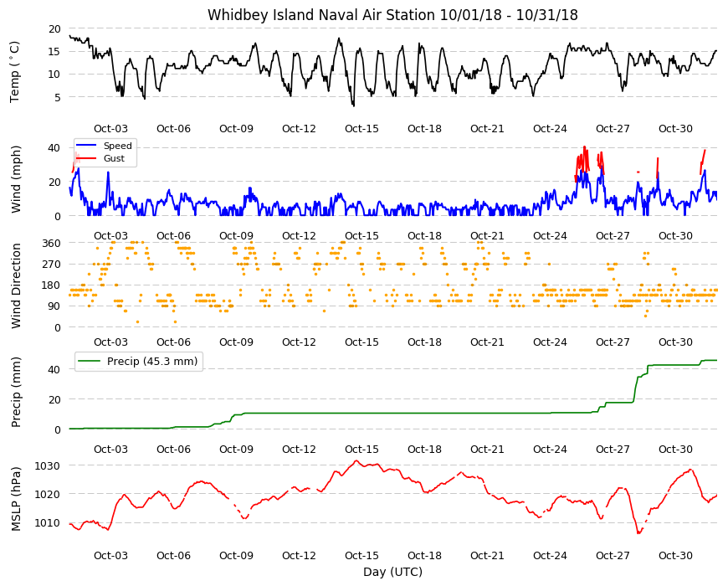Click the green Precip legend line swatch

(x=90, y=361)
